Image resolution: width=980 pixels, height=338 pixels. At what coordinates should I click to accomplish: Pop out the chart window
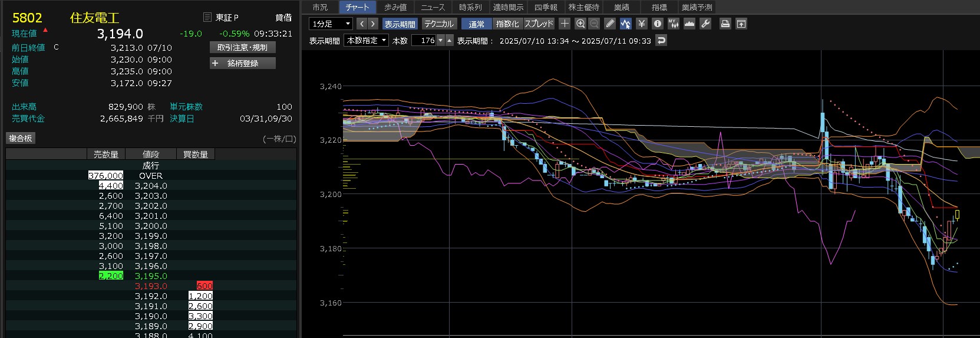click(741, 24)
